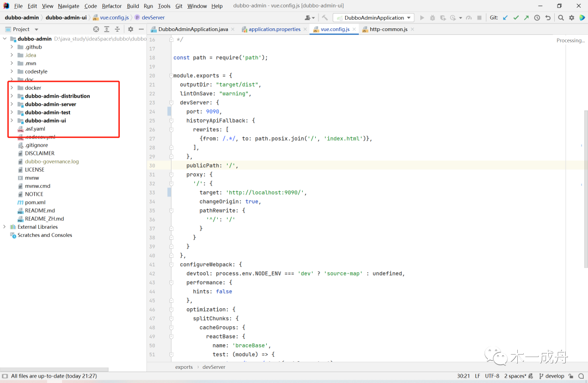
Task: Update project via Git blue arrow
Action: coord(505,17)
